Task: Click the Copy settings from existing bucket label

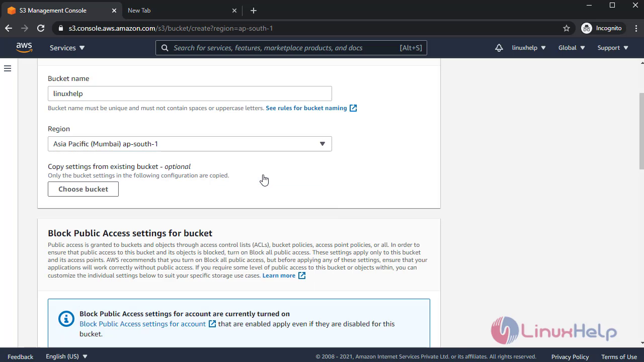Action: click(119, 166)
